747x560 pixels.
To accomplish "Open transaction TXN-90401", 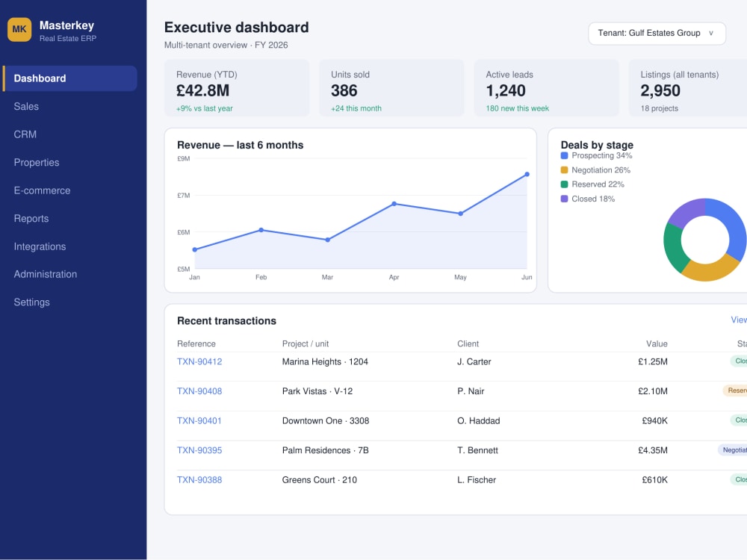I will 199,421.
